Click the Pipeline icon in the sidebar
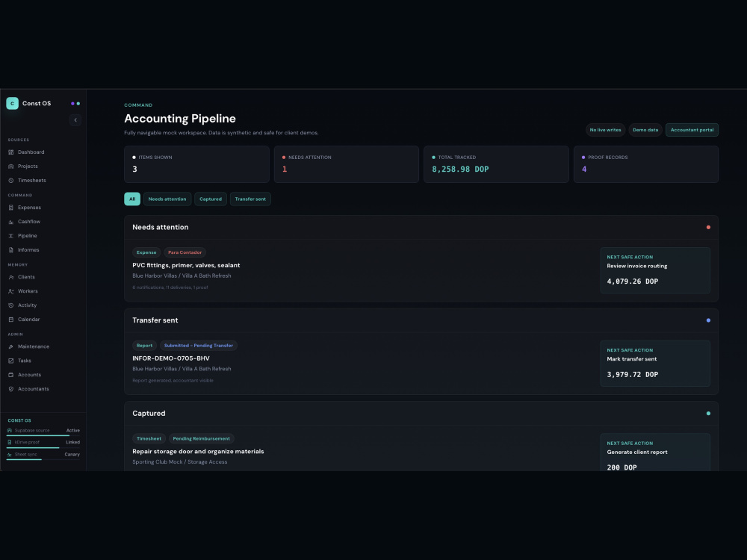The height and width of the screenshot is (560, 747). coord(11,236)
